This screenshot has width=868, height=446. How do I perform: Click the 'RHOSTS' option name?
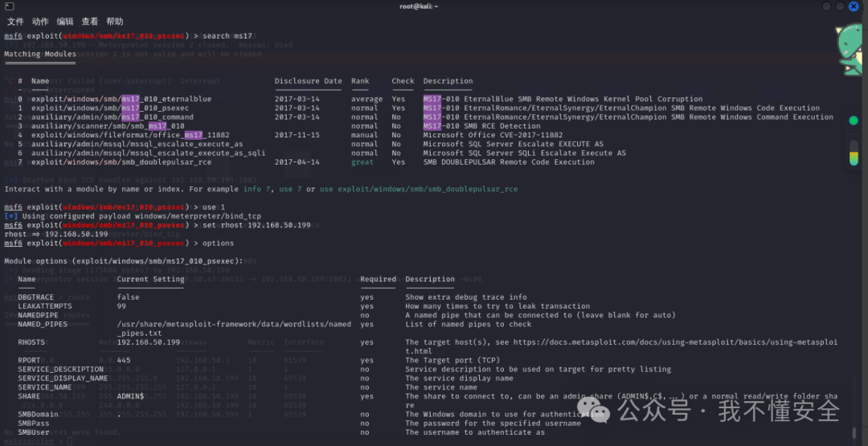(x=31, y=342)
